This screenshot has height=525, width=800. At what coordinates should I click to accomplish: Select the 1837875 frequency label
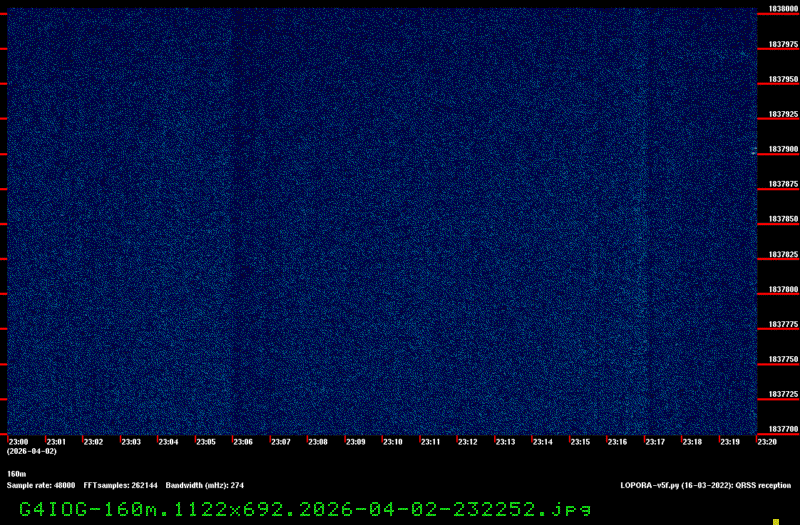(783, 184)
